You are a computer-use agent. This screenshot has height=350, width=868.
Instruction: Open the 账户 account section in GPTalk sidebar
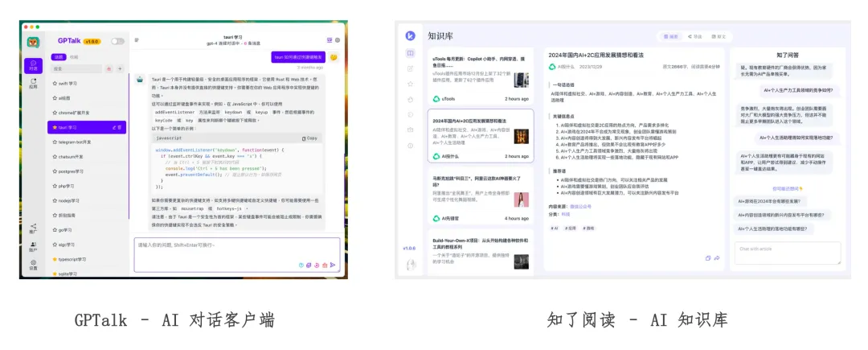[33, 246]
